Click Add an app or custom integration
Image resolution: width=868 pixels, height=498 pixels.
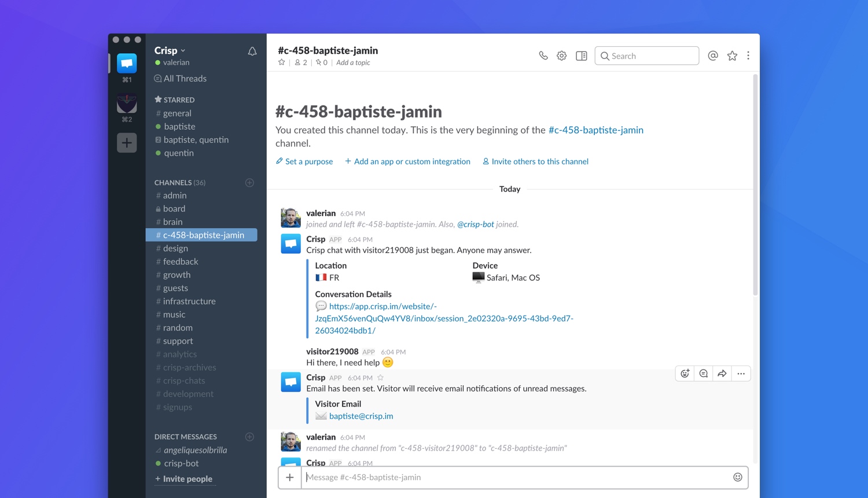(x=407, y=162)
